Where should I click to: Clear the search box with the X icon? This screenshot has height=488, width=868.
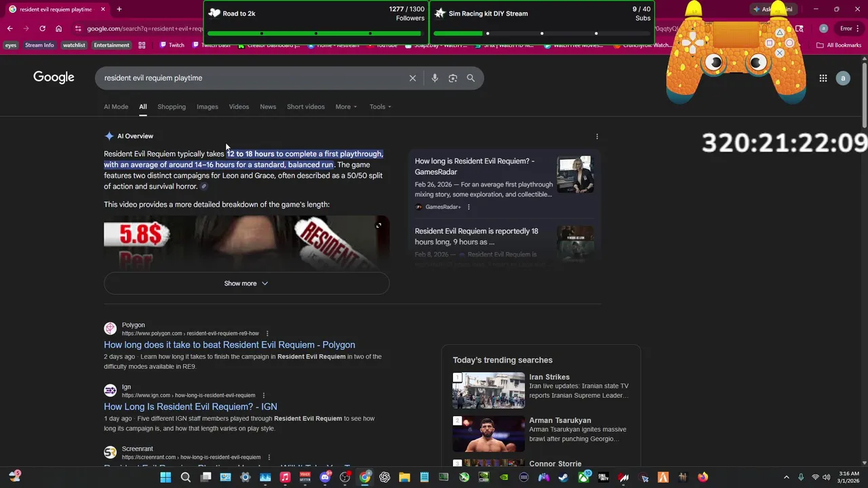pos(412,78)
